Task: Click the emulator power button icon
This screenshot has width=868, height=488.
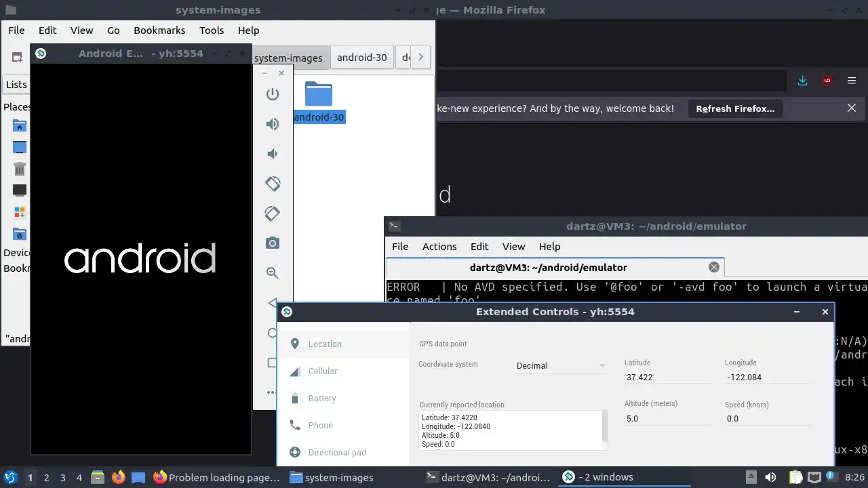Action: 273,94
